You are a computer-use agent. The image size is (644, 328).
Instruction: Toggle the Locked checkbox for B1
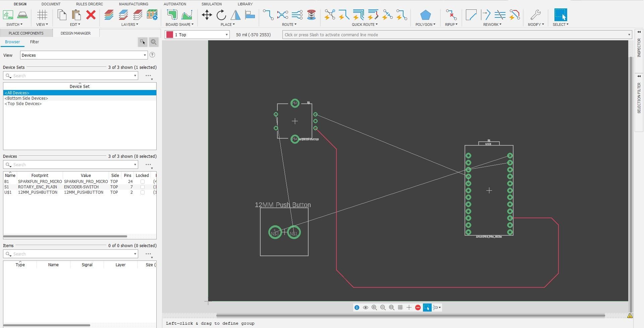point(143,181)
